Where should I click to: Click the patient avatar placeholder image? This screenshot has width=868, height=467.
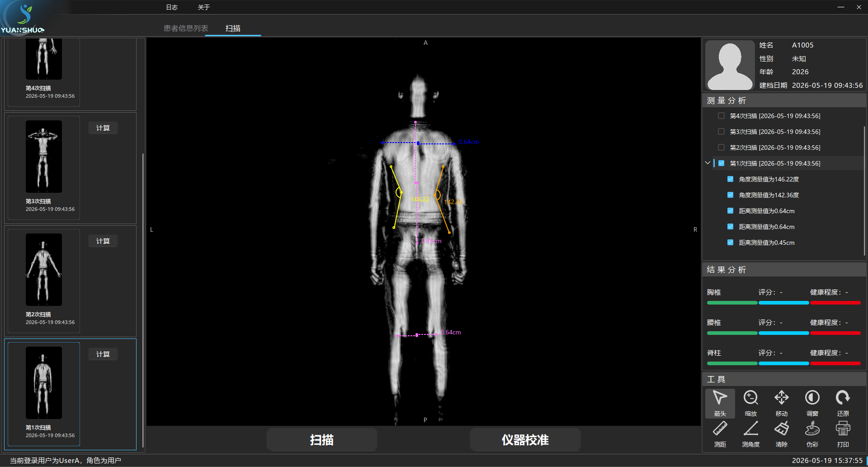[x=730, y=65]
